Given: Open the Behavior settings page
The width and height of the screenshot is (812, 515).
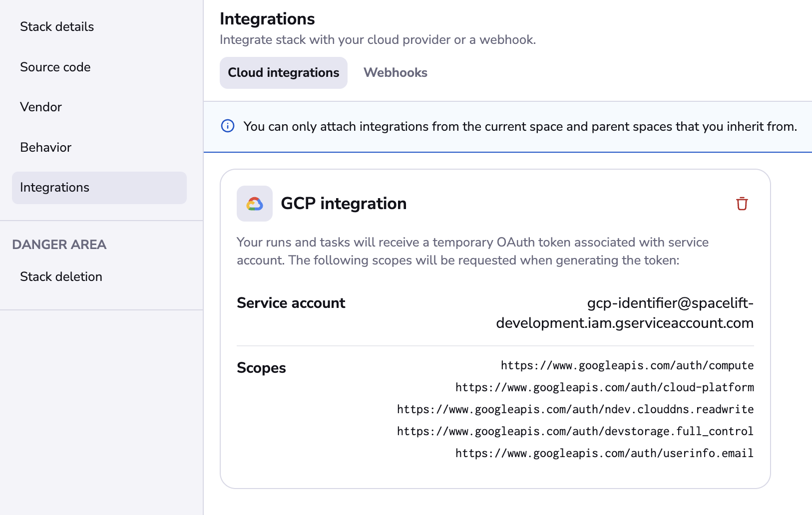Looking at the screenshot, I should coord(45,147).
